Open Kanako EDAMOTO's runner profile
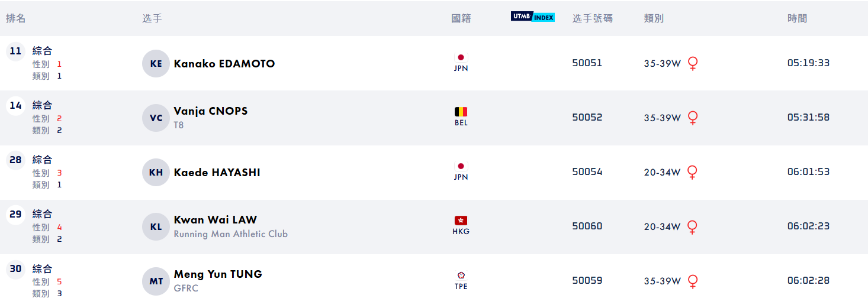This screenshot has width=868, height=308. point(224,64)
